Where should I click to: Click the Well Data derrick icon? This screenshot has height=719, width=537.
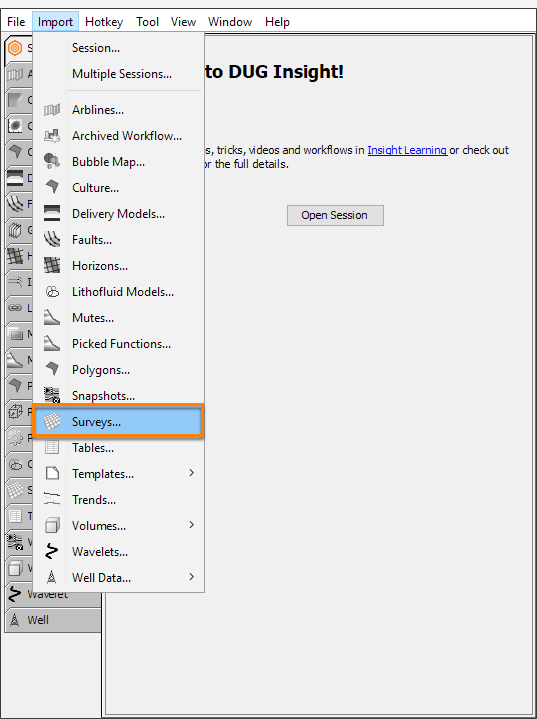pos(52,578)
